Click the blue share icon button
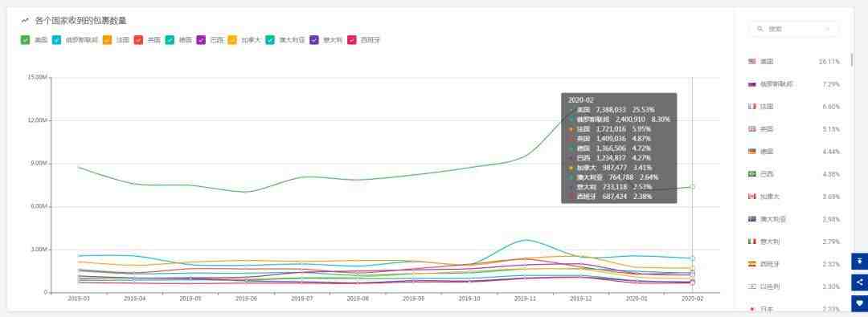This screenshot has width=868, height=317. click(859, 282)
